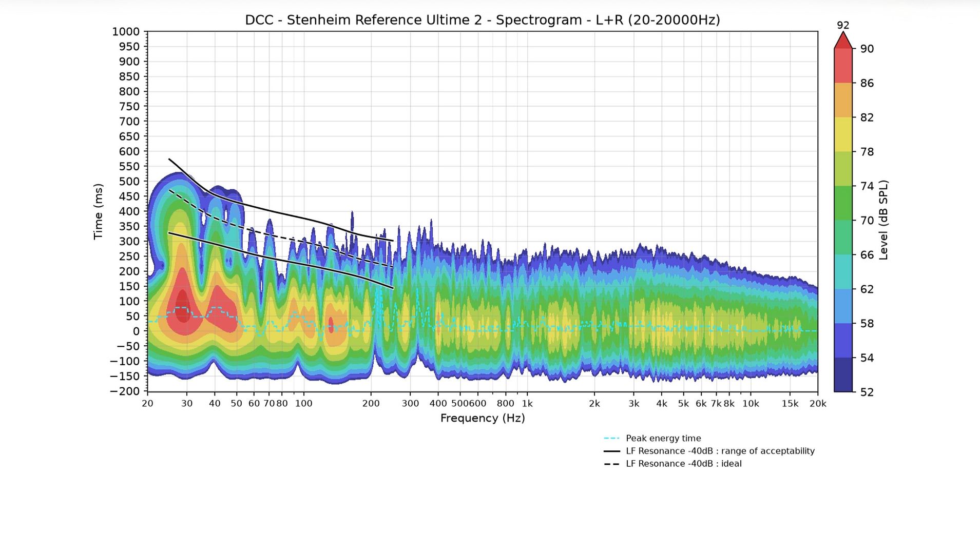Click the red hotspot near 30 Hz

coord(182,305)
